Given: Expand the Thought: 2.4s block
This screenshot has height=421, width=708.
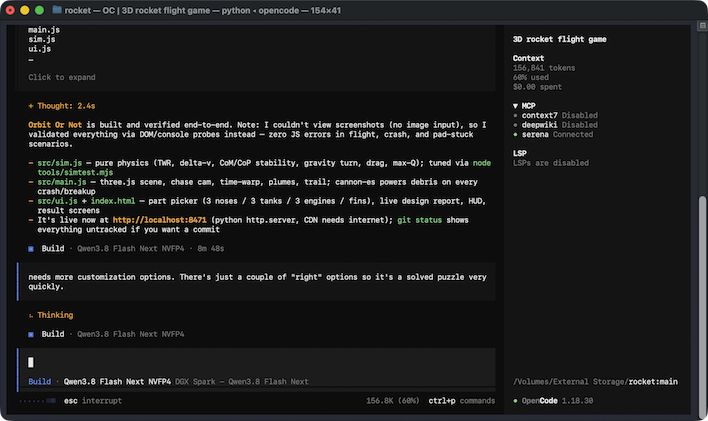Looking at the screenshot, I should 61,106.
